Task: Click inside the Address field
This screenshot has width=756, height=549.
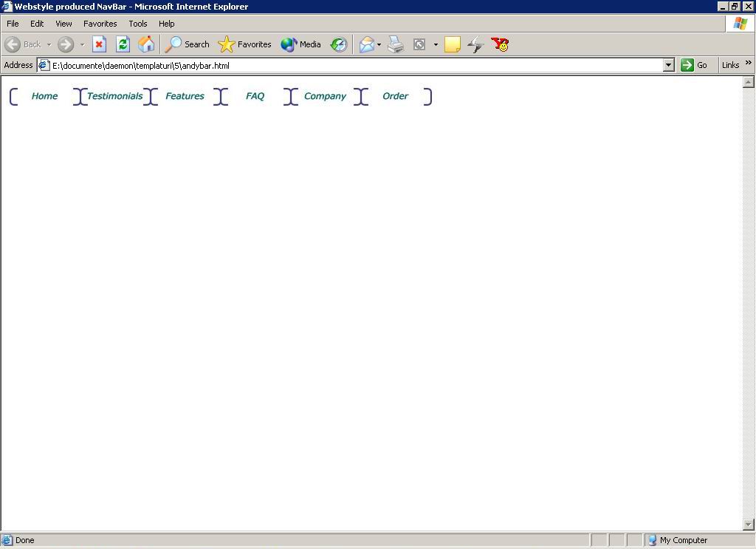Action: (x=354, y=65)
